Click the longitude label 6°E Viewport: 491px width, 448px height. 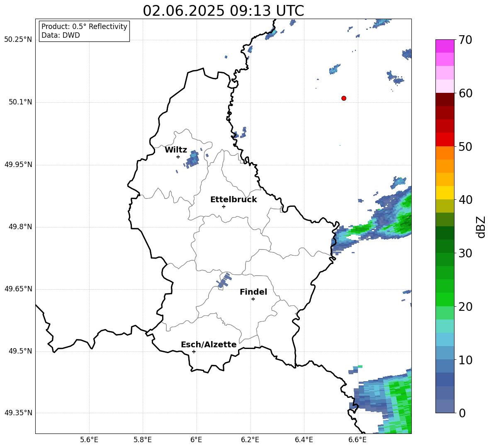pos(196,440)
